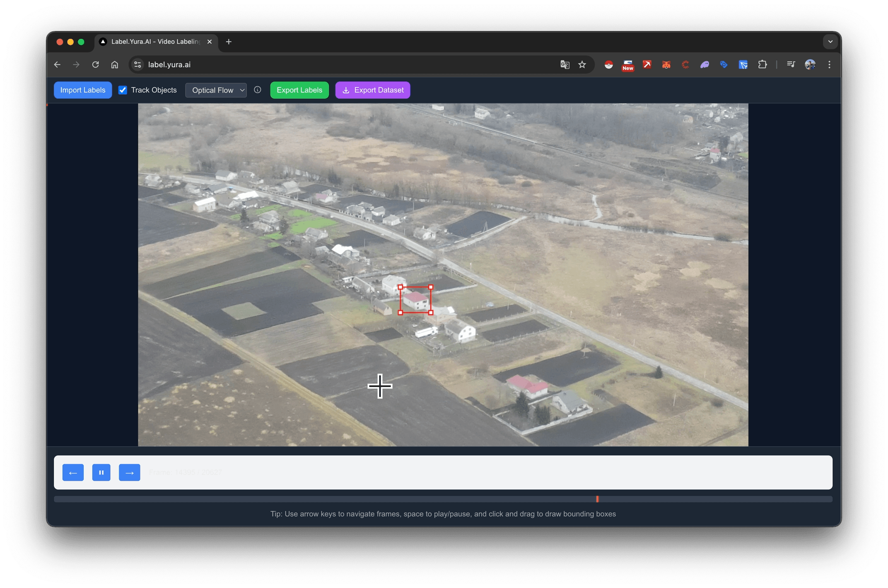Step to the next frame
This screenshot has width=888, height=588.
click(x=130, y=472)
